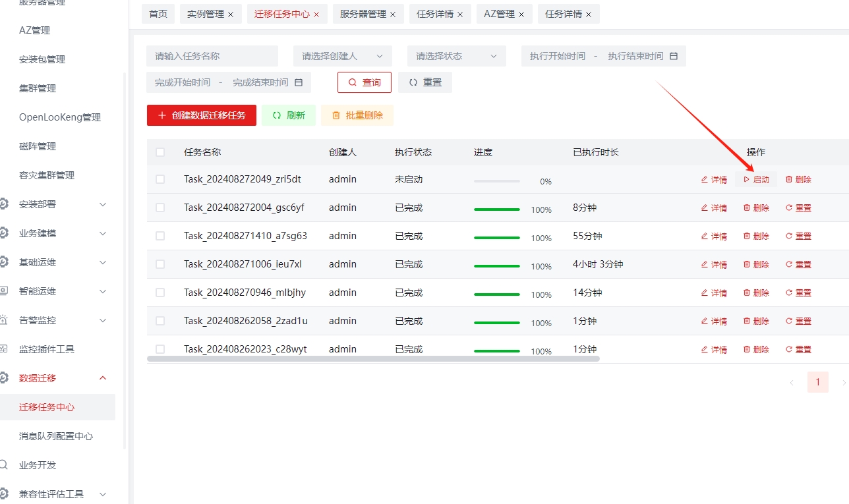Click the 批量删除 button
The height and width of the screenshot is (504, 849).
[x=357, y=115]
